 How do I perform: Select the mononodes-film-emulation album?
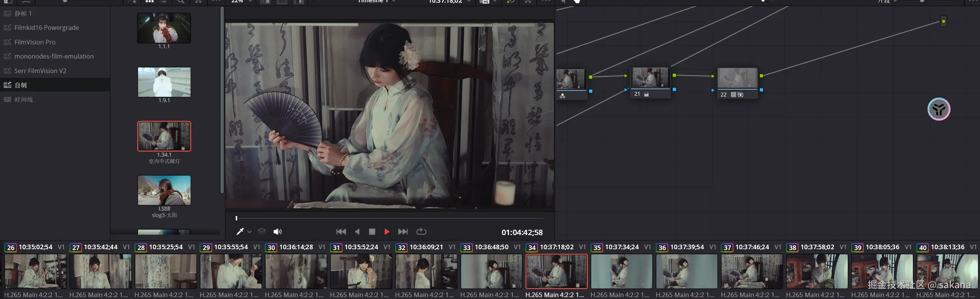(54, 56)
